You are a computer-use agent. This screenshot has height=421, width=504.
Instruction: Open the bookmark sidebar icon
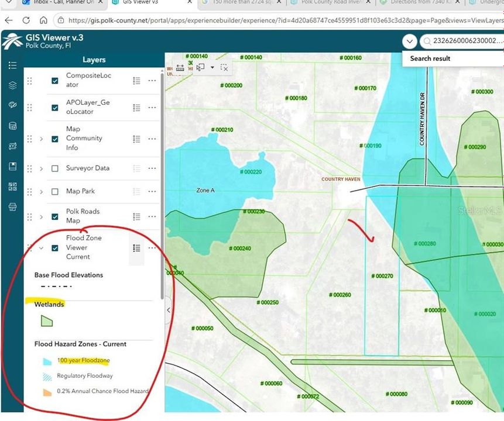point(12,166)
